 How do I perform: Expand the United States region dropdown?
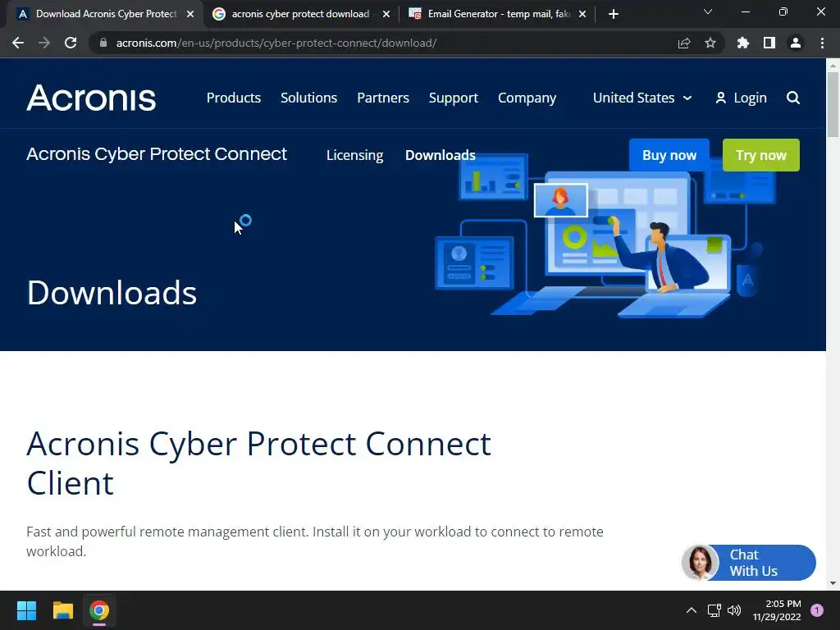[642, 98]
